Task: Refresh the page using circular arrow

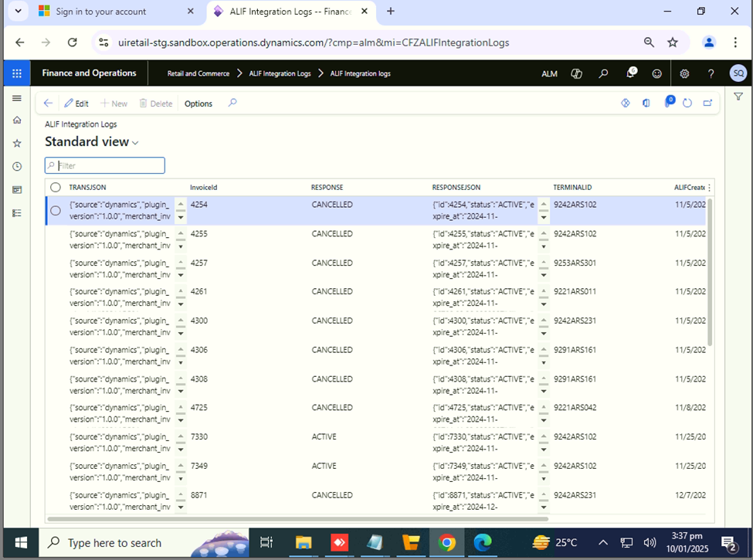Action: (687, 103)
